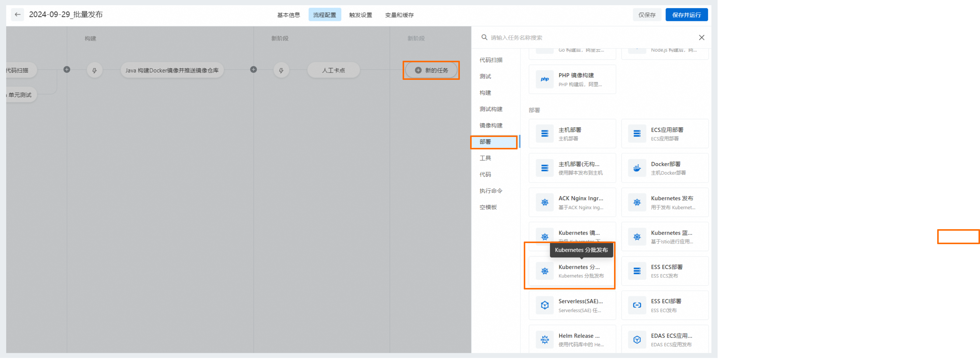Open the 代码扫描 pipeline node

[x=21, y=70]
